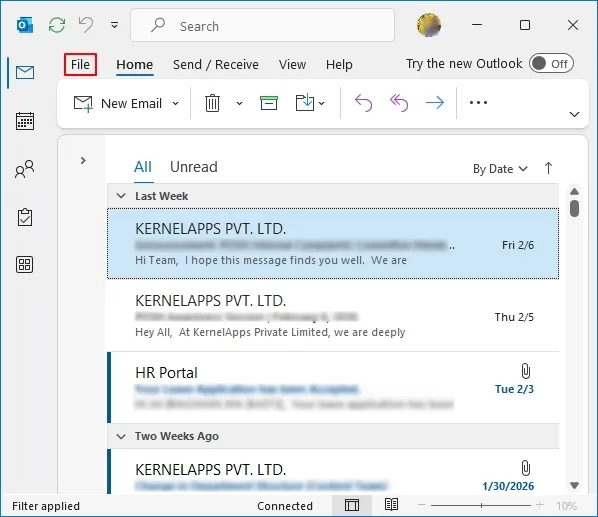Click the Reply arrow icon
598x517 pixels.
(x=363, y=103)
